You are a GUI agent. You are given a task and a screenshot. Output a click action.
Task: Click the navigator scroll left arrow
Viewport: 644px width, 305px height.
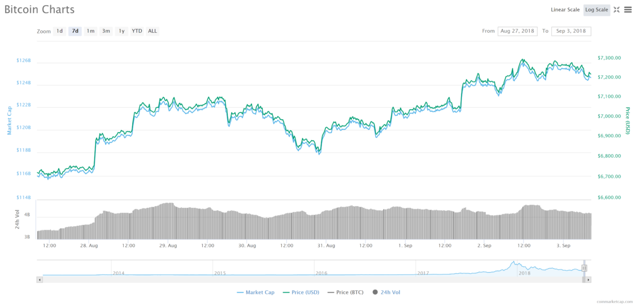(x=40, y=280)
